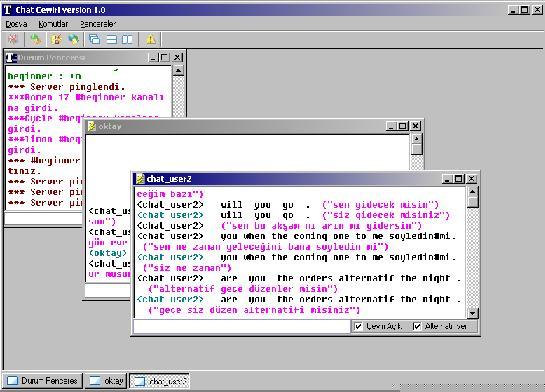
Task: Click the line "sen gidecek misin" in chat_user2
Action: (380, 205)
